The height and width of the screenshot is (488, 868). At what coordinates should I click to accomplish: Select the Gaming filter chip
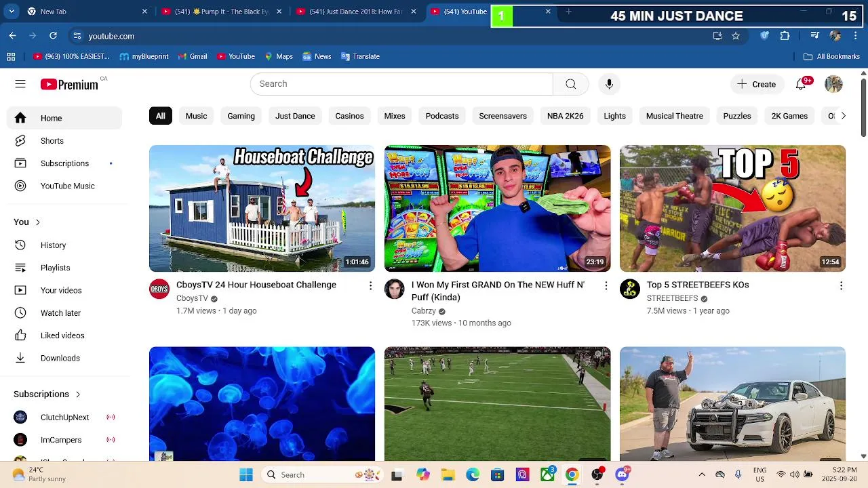click(x=241, y=116)
